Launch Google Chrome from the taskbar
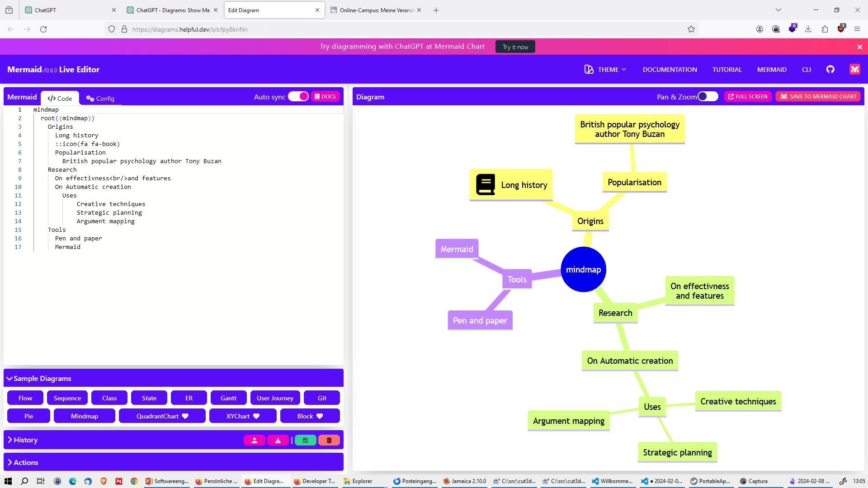 pyautogui.click(x=134, y=481)
